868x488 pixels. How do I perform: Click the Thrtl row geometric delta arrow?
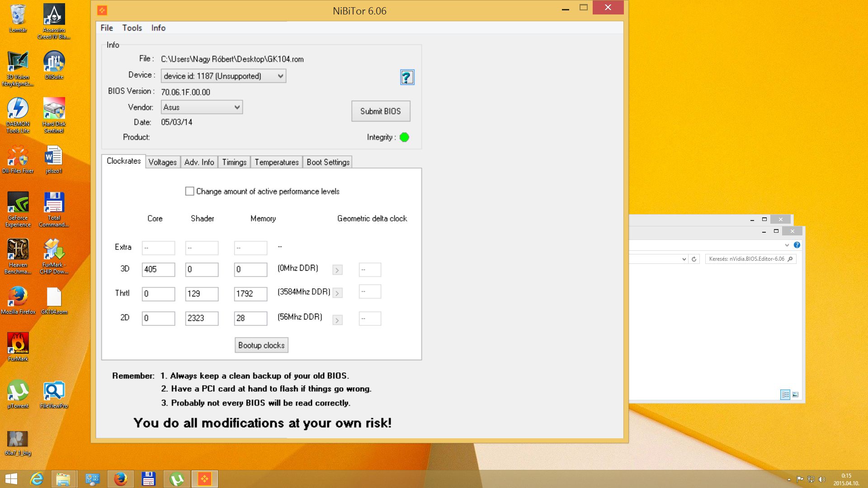[x=337, y=293]
